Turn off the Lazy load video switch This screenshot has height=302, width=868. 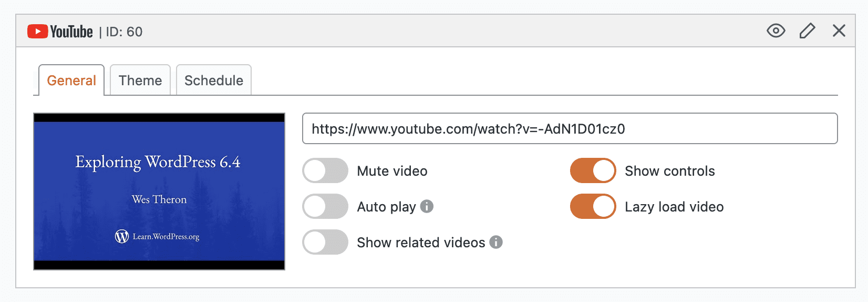pos(593,207)
